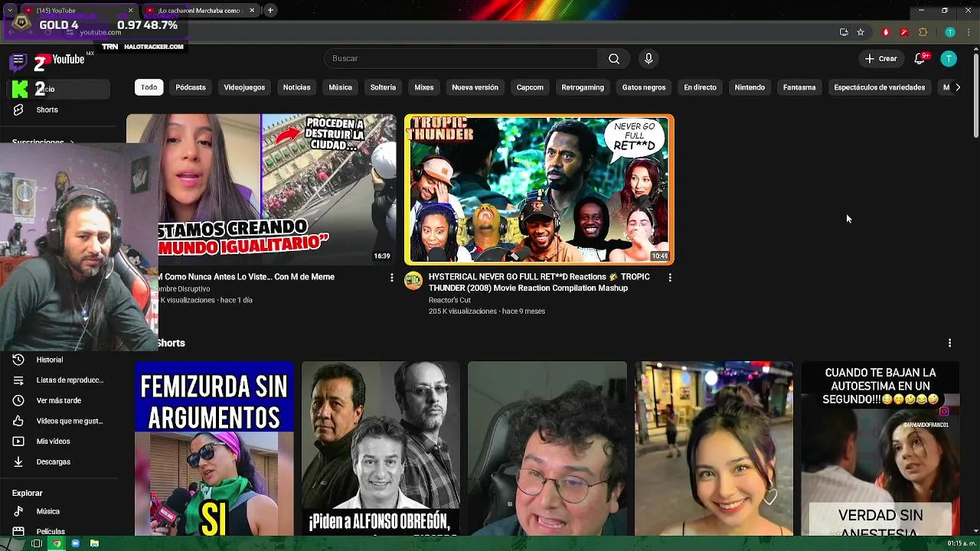Open options menu for Tropic Thunder video
Viewport: 980px width, 551px height.
coord(670,278)
